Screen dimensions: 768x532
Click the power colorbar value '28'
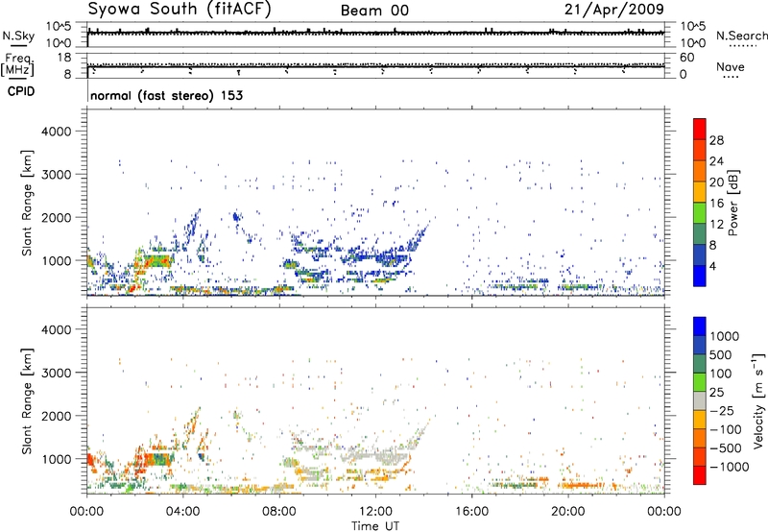coord(716,140)
